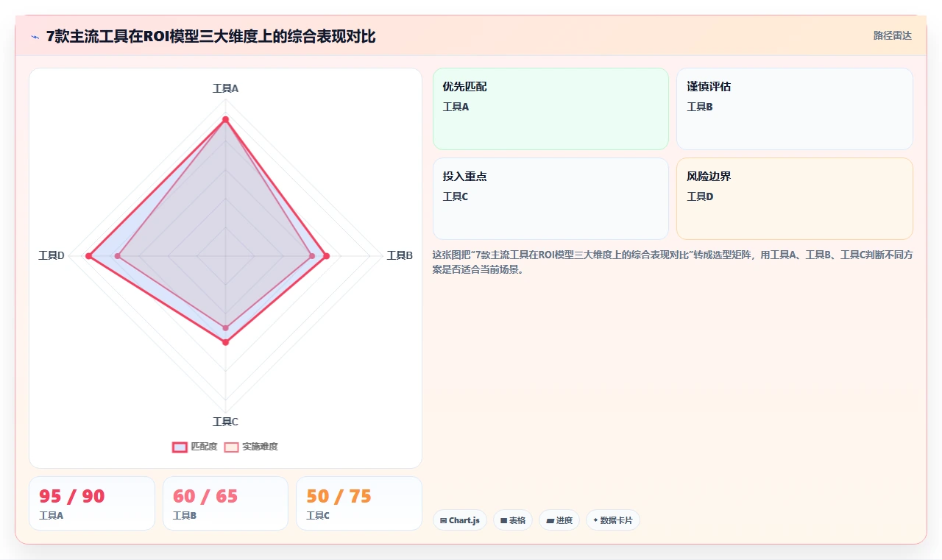
Task: Click the 匹配度 data point at 工具C
Action: pos(226,342)
